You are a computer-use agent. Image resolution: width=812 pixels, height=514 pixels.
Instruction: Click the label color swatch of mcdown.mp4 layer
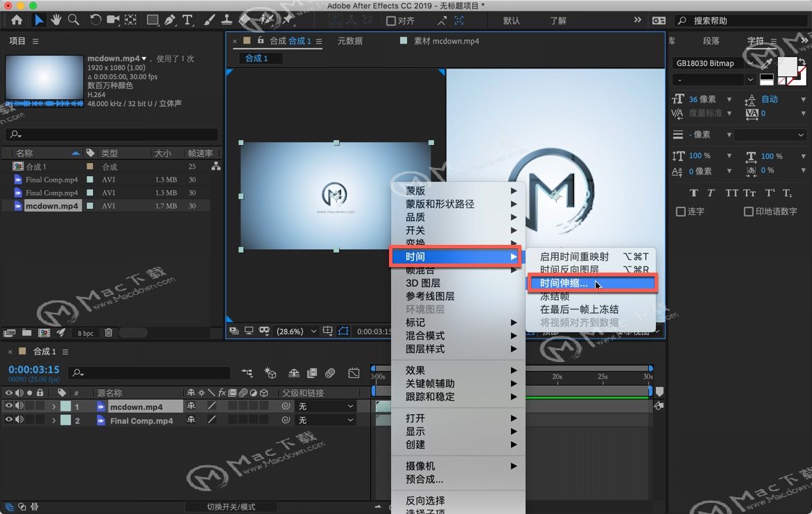pos(66,406)
